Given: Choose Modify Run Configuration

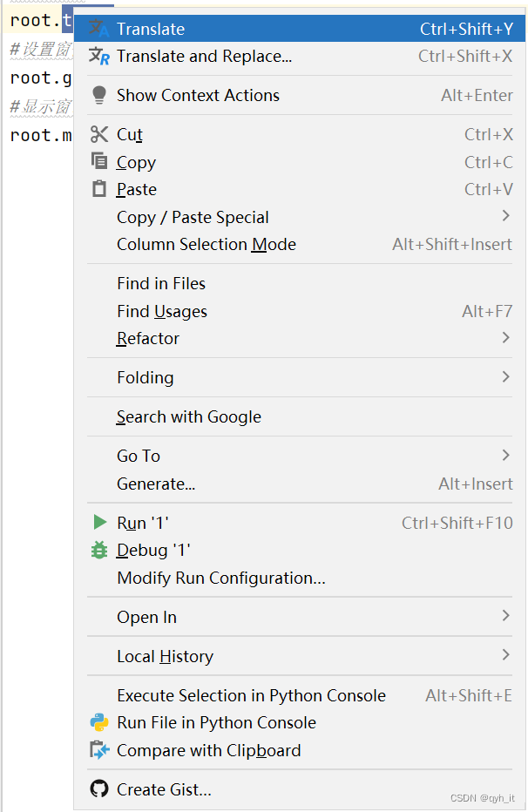Looking at the screenshot, I should pos(221,578).
